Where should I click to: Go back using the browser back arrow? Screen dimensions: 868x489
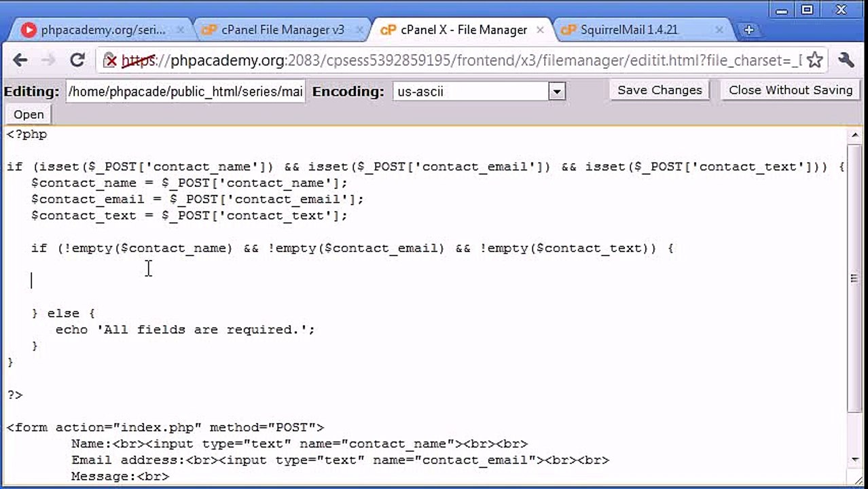pos(20,60)
